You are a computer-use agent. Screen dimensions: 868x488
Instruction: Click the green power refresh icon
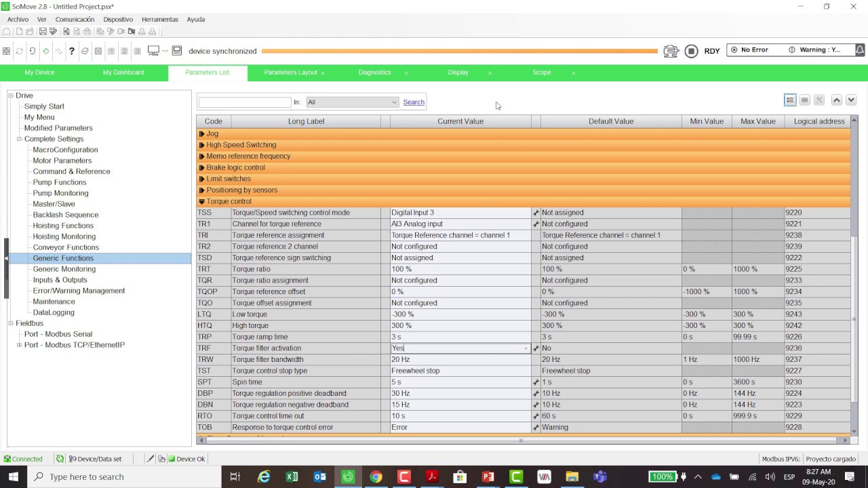point(45,51)
